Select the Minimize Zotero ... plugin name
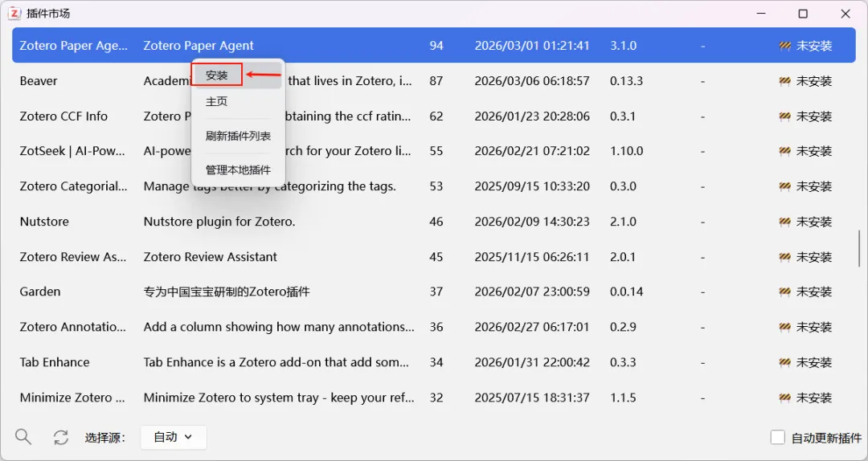Viewport: 868px width, 461px height. (x=73, y=398)
